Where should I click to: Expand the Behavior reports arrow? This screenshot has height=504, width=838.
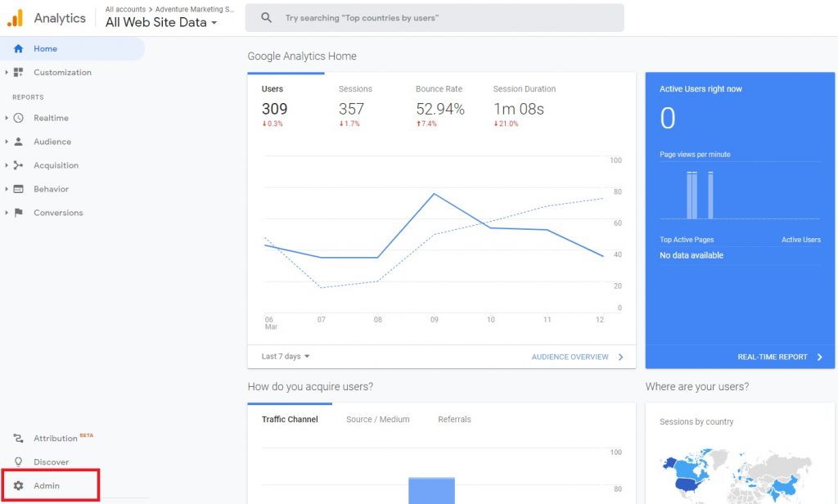coord(7,189)
